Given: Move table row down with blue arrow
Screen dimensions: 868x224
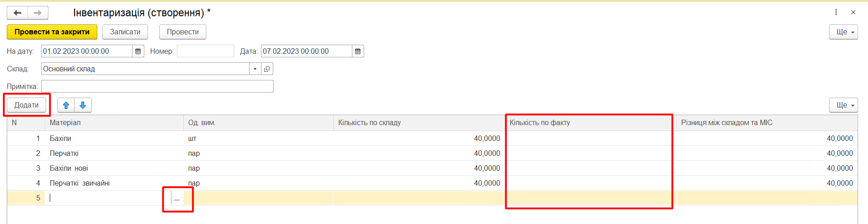Looking at the screenshot, I should pos(83,105).
